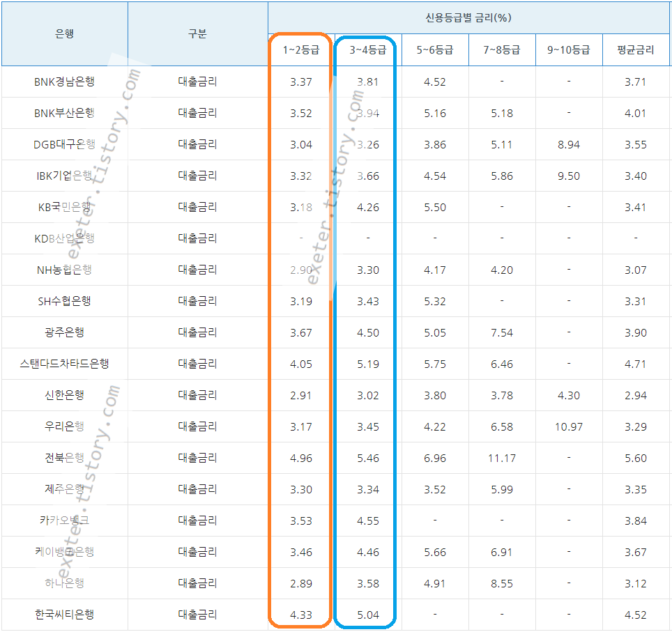
Task: Click NH농협은행 7~8등급 value 4.20
Action: pyautogui.click(x=501, y=270)
